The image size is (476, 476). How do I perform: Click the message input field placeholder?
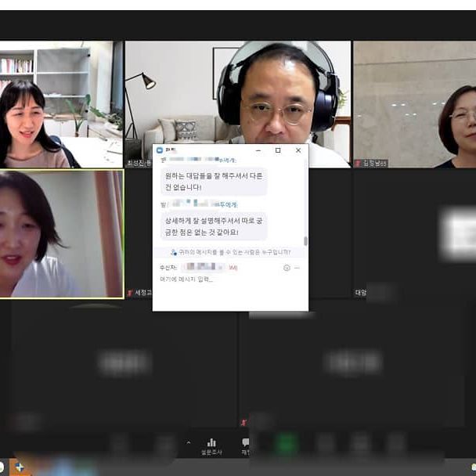tap(186, 279)
